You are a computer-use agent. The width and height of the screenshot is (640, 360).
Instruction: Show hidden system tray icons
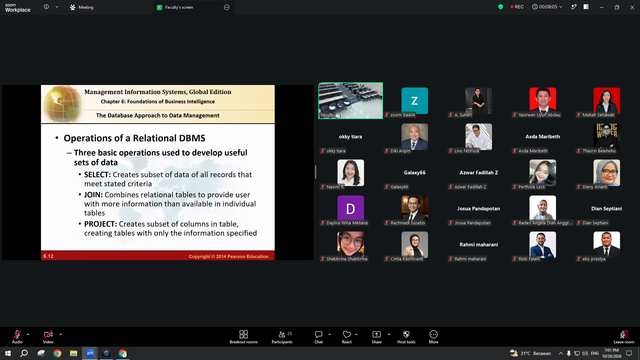[561, 353]
